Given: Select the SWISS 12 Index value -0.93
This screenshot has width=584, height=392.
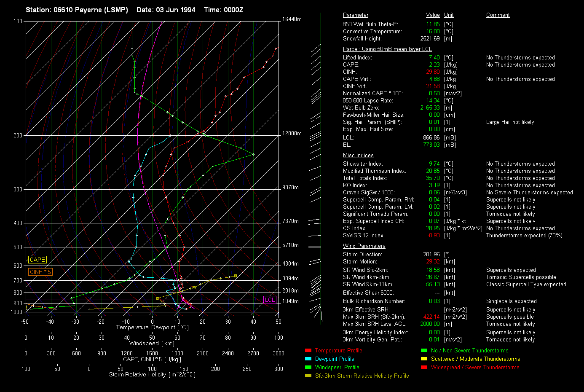Looking at the screenshot, I should point(434,235).
